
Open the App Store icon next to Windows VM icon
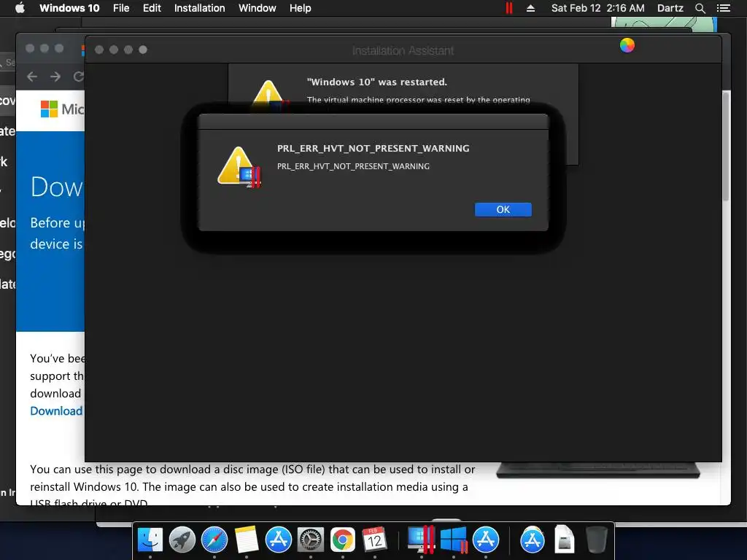485,540
